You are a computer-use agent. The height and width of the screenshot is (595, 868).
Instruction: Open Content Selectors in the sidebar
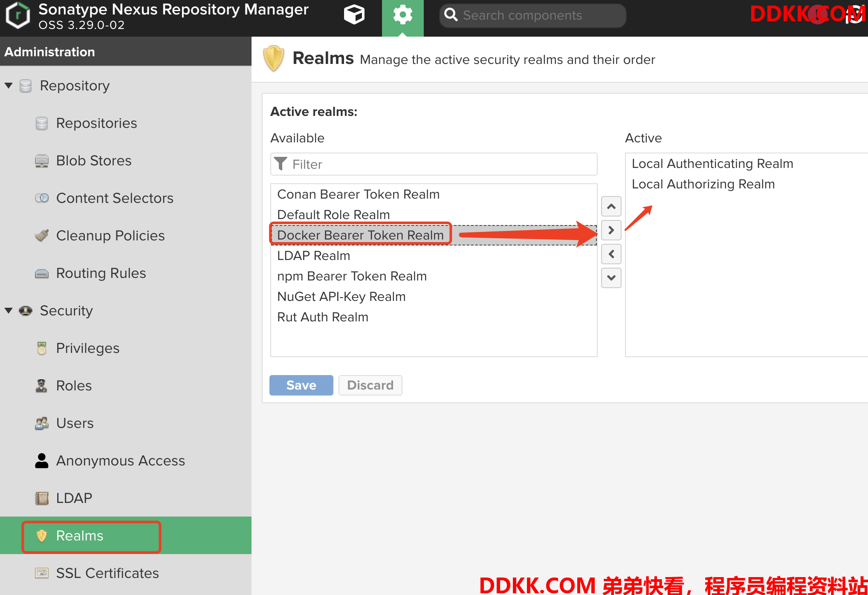coord(126,198)
